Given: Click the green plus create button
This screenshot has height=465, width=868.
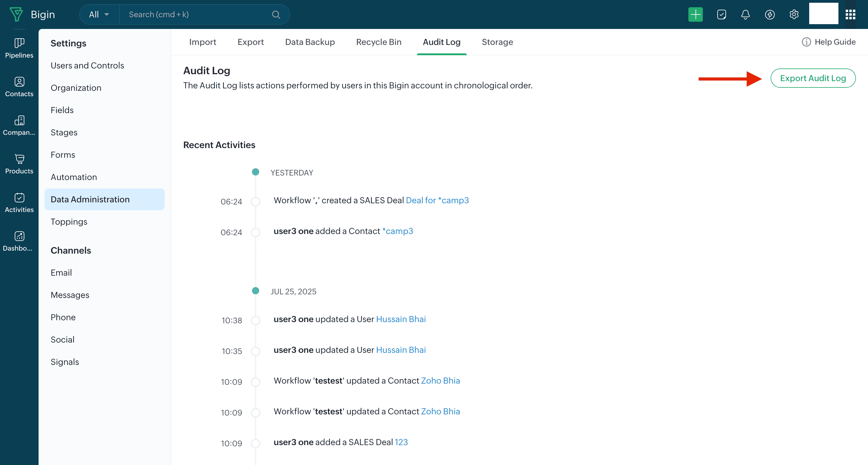Looking at the screenshot, I should click(x=695, y=14).
